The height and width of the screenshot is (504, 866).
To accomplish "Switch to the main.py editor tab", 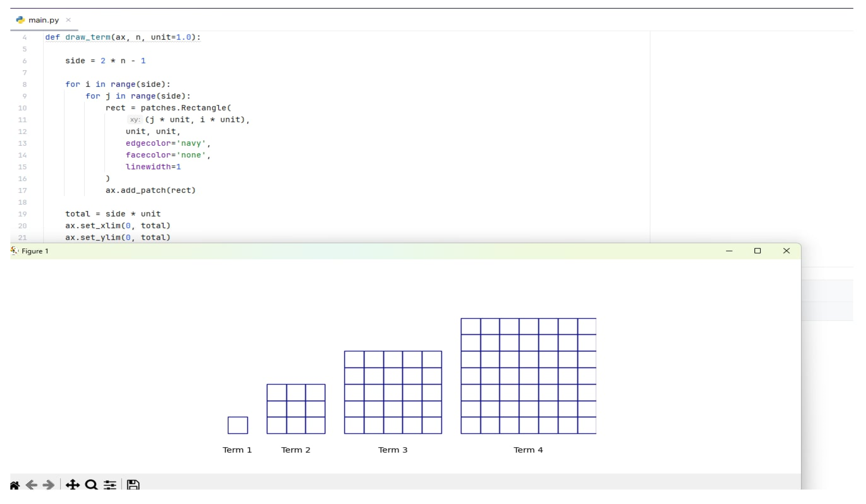I will (44, 20).
